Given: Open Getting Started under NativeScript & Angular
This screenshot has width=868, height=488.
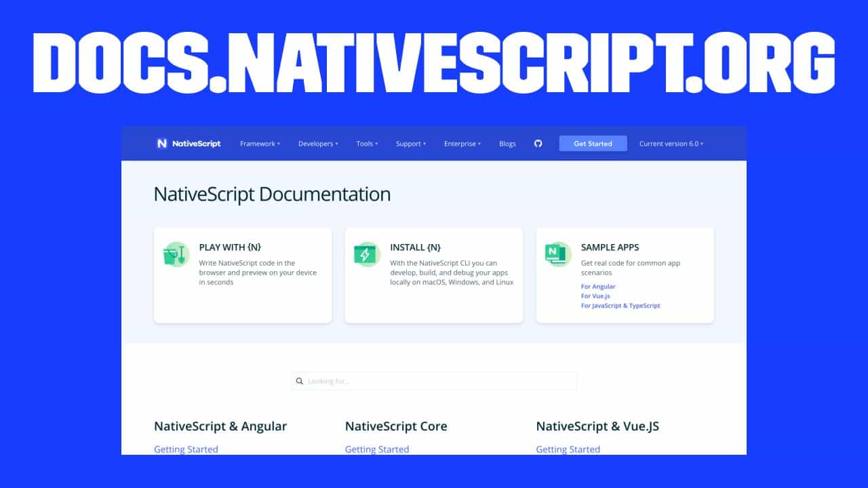Looking at the screenshot, I should coord(186,449).
